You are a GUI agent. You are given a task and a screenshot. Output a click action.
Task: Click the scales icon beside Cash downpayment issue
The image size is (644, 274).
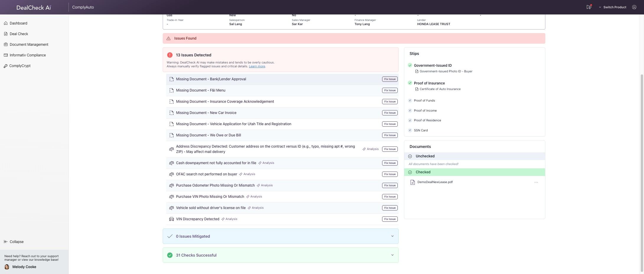pos(171,163)
